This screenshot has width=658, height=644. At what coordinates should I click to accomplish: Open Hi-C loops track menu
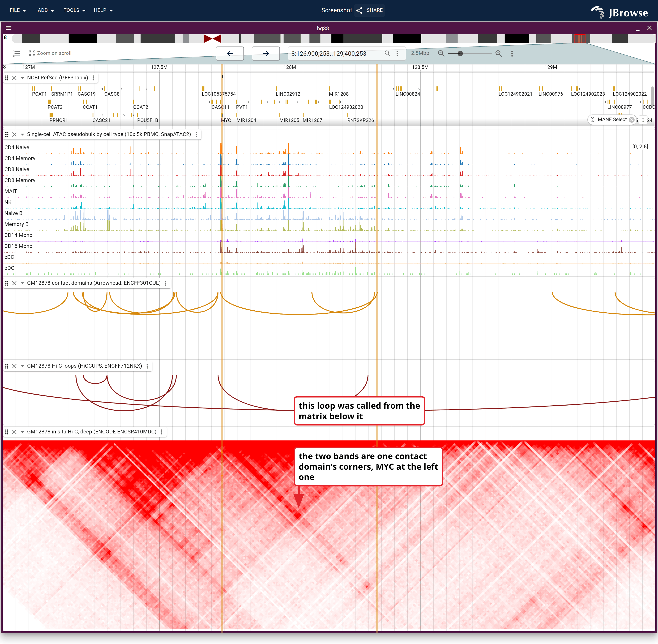(x=147, y=366)
